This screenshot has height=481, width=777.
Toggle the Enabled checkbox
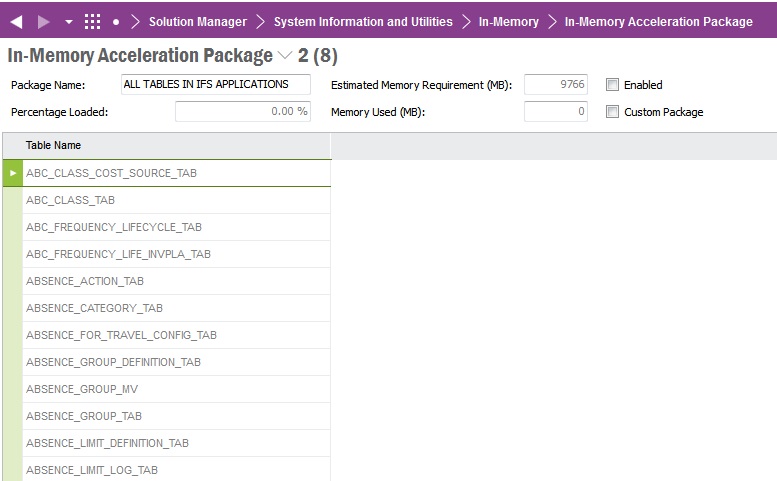[x=612, y=85]
